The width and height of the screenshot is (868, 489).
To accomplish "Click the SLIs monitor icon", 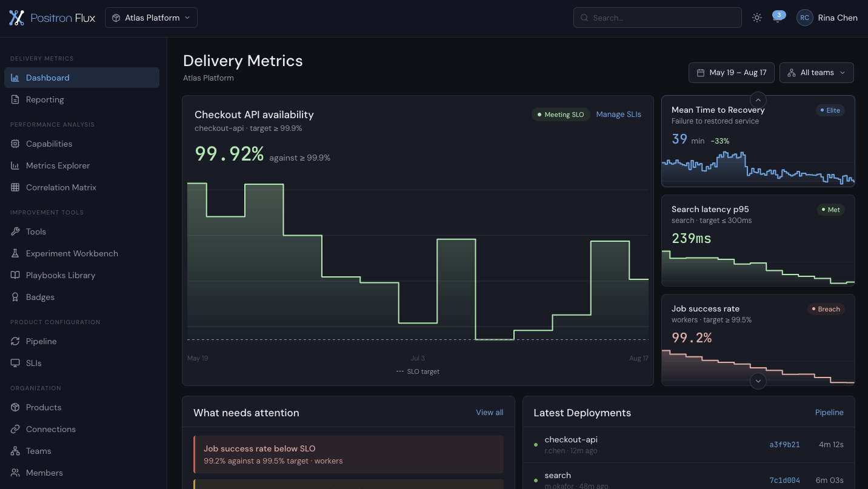I will pyautogui.click(x=15, y=363).
